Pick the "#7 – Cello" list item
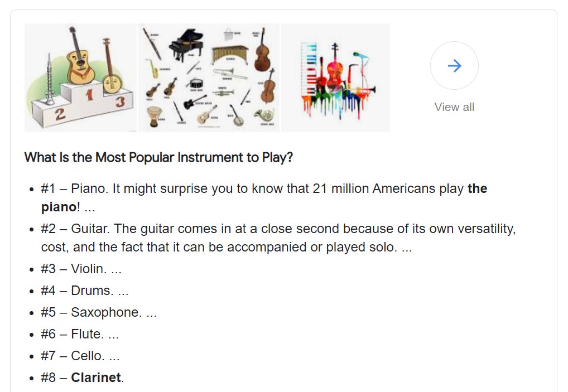568x392 pixels. 80,356
